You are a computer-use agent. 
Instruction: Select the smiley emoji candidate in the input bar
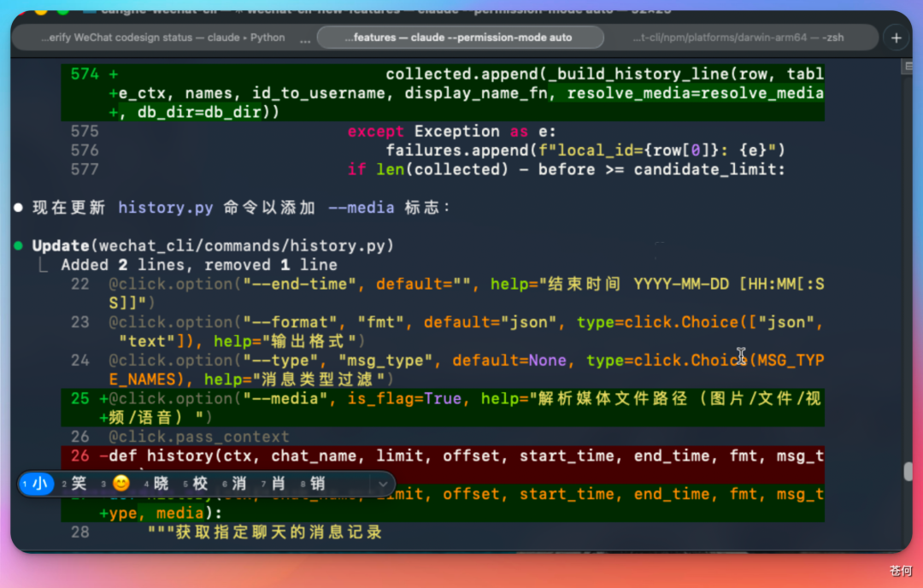[122, 483]
